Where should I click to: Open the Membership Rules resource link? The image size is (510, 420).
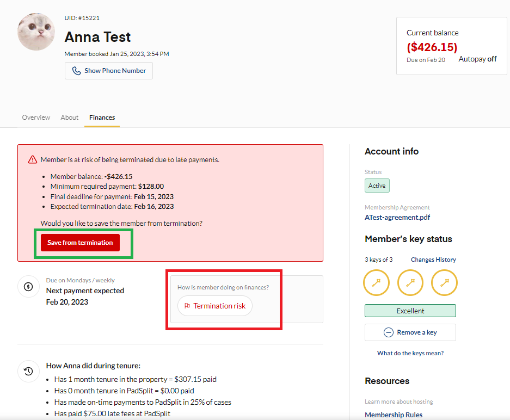pos(394,415)
